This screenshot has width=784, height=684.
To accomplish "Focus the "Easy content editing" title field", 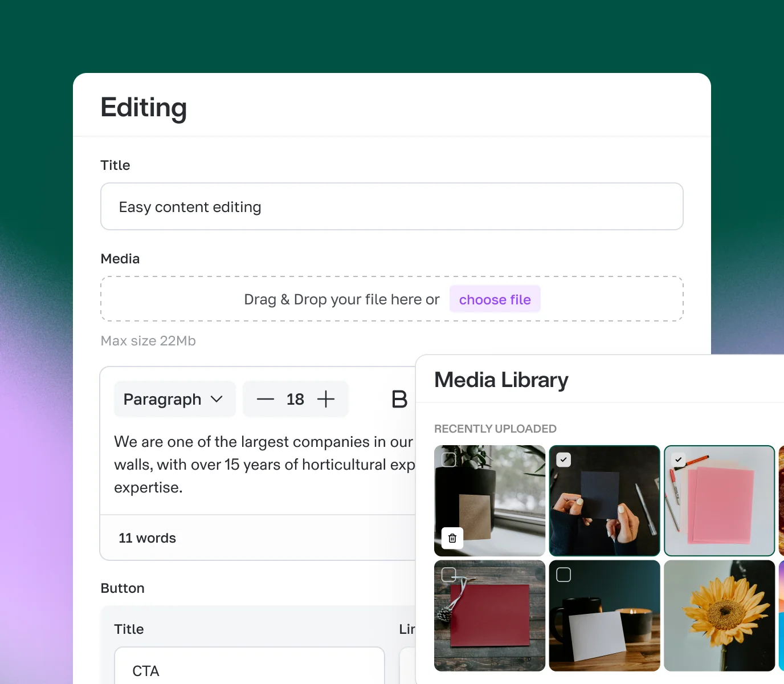I will pos(391,207).
